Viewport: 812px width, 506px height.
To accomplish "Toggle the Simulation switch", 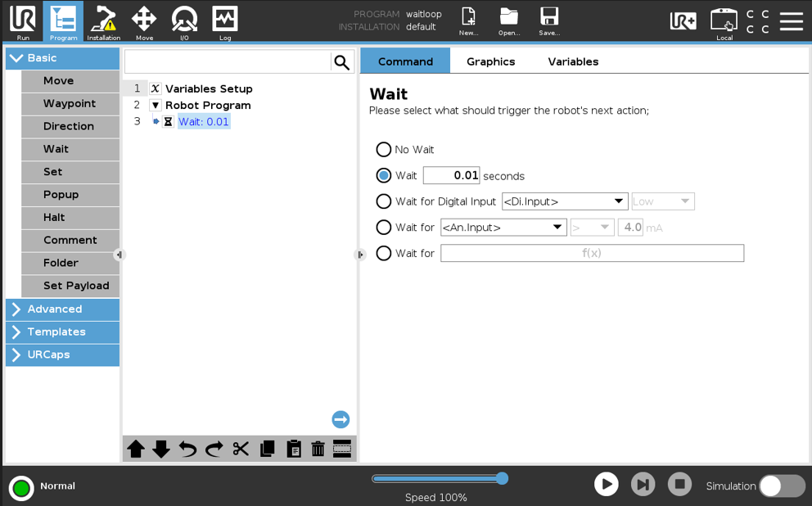I will click(x=782, y=486).
